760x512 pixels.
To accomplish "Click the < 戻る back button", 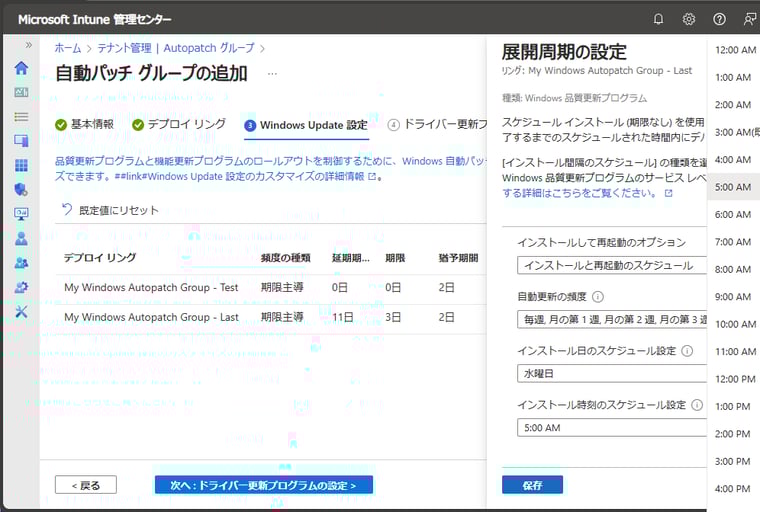I will [x=86, y=485].
